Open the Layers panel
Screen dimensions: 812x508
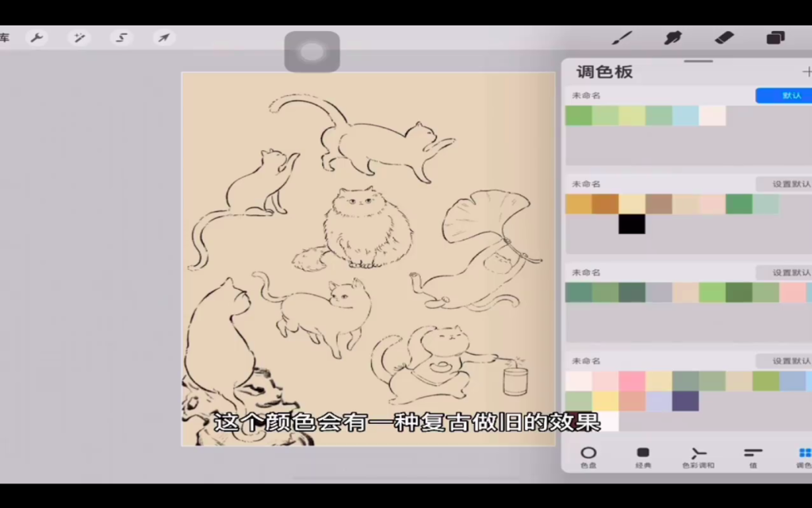click(775, 37)
